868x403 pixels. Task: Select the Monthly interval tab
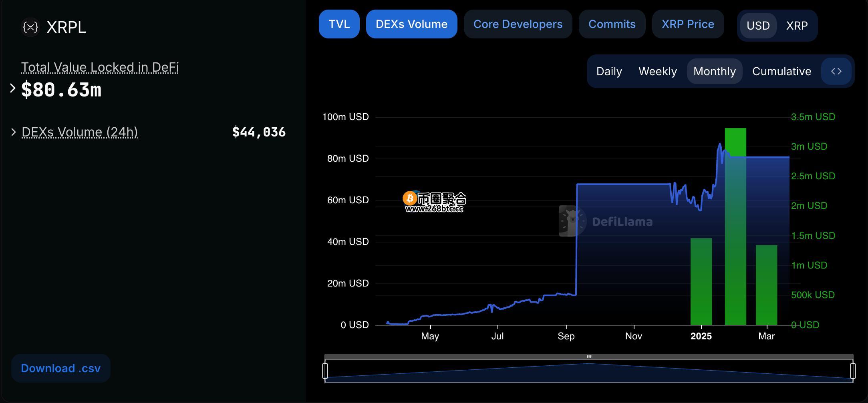pyautogui.click(x=715, y=71)
